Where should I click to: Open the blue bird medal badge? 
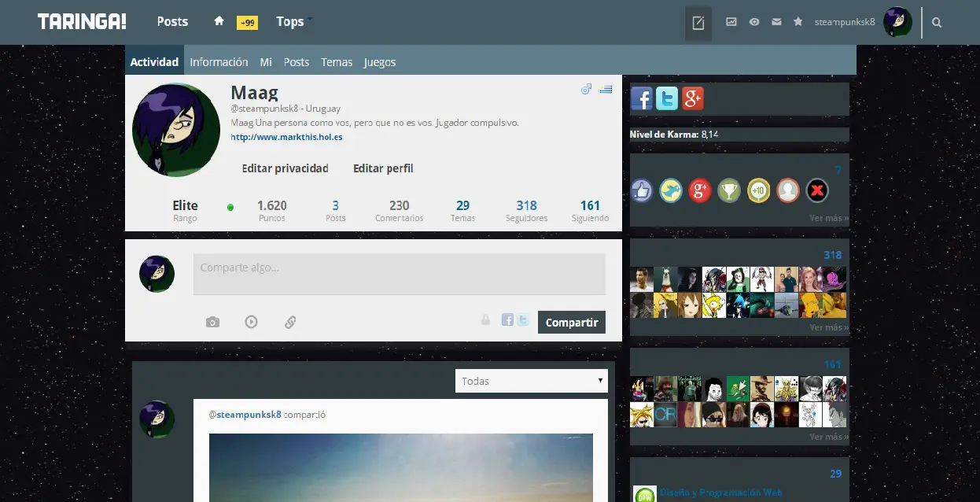coord(671,190)
